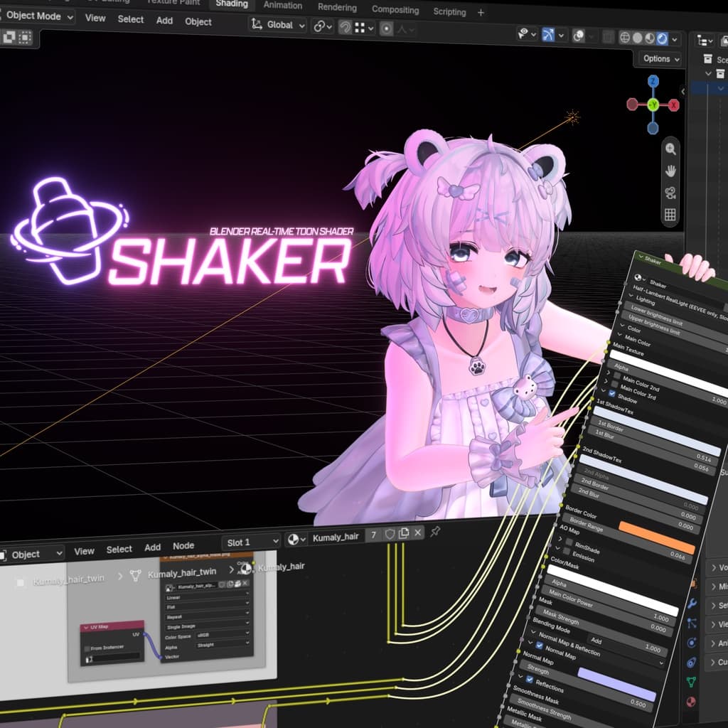Open the Global transform orientation dropdown
The width and height of the screenshot is (728, 728).
(x=278, y=25)
